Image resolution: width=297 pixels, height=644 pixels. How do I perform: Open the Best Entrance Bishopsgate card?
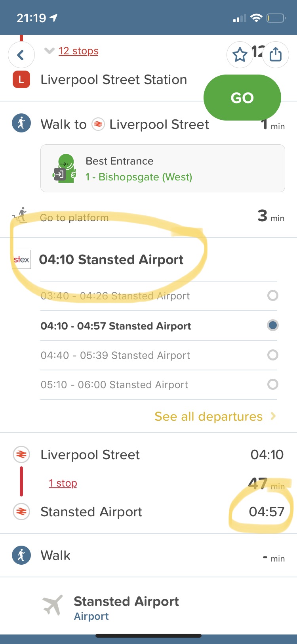162,169
